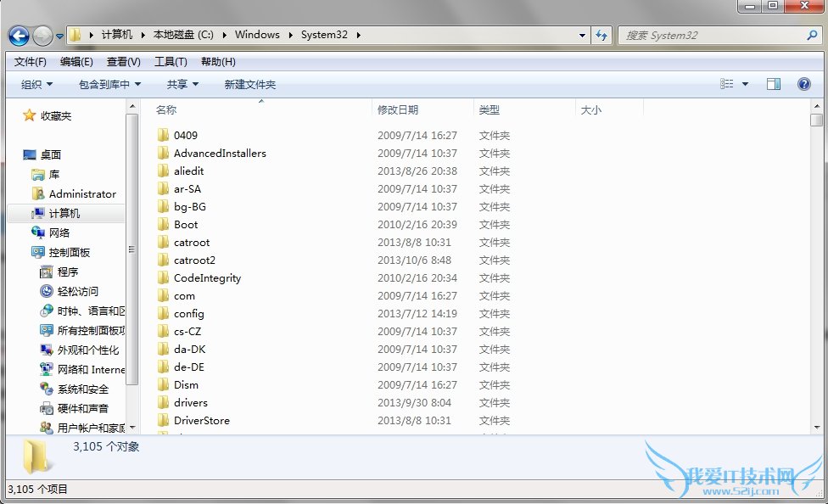The height and width of the screenshot is (504, 828).
Task: Click the 时钟、语言 icon in navigation pane
Action: (x=47, y=311)
